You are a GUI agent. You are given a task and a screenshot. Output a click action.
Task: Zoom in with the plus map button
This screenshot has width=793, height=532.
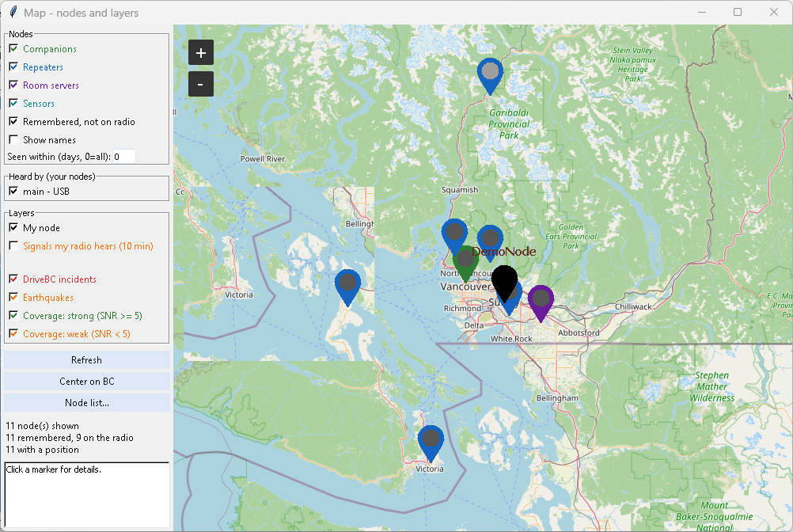coord(201,52)
